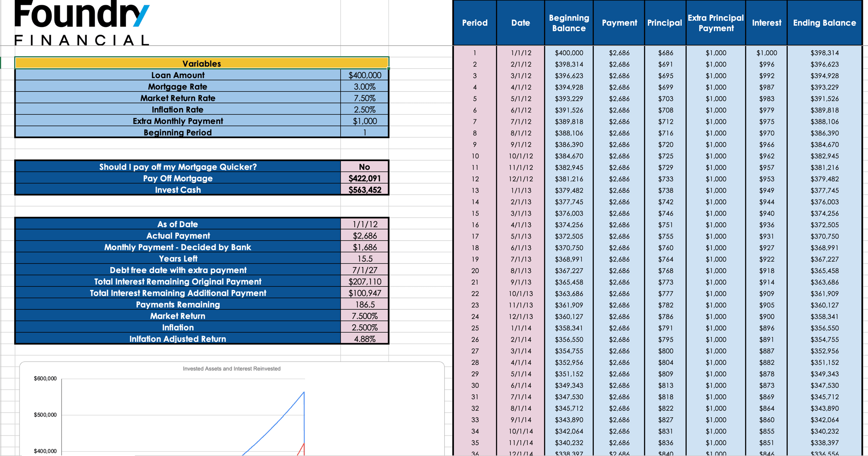Select the Pay Off Mortgage value $422,091

point(365,178)
